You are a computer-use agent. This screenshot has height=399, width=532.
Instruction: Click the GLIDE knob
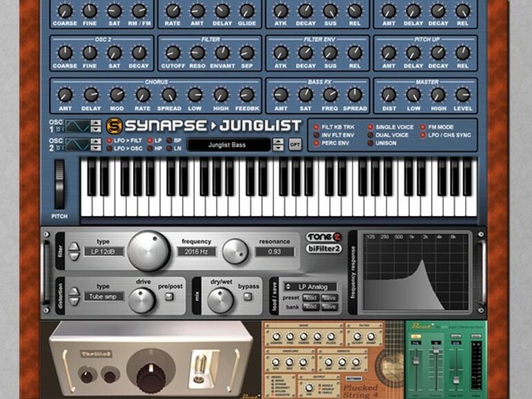click(247, 11)
